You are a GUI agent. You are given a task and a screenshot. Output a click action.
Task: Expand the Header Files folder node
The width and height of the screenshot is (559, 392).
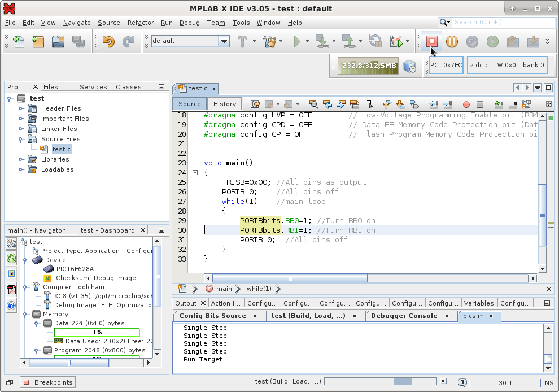point(21,108)
